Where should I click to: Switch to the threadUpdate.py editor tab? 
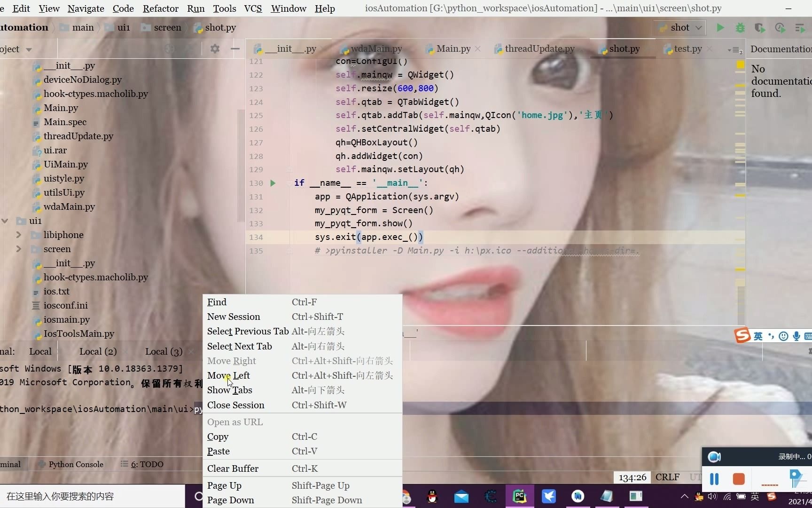click(539, 48)
